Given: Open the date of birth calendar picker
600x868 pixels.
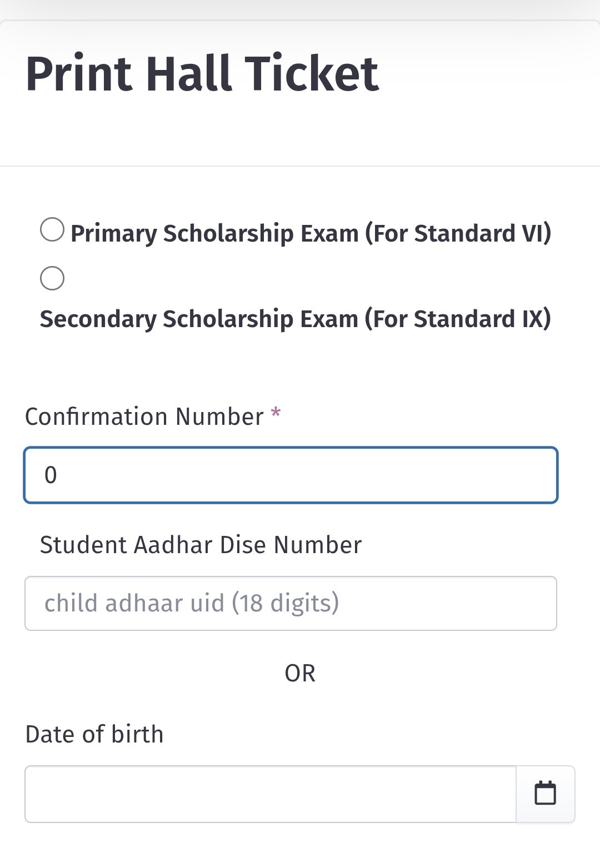Looking at the screenshot, I should (545, 794).
